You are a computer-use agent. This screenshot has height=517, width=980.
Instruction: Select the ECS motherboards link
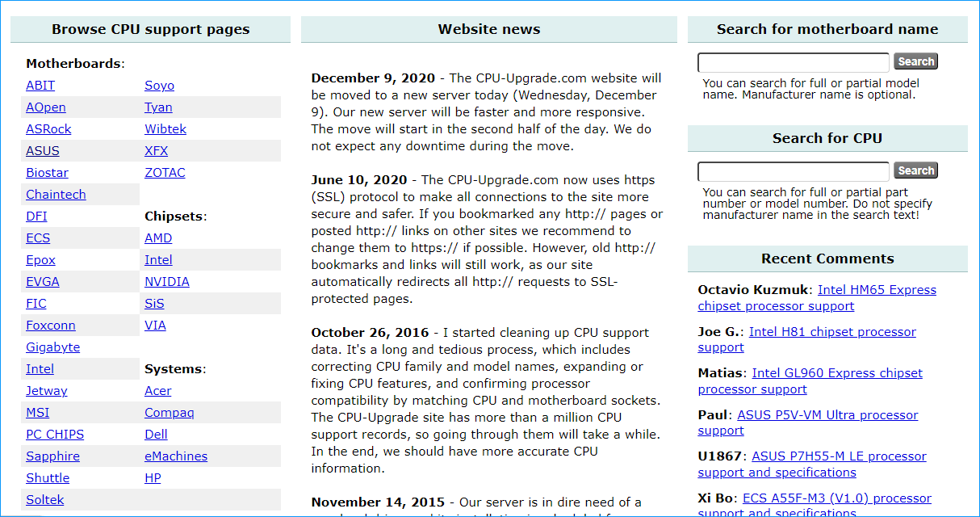point(38,238)
